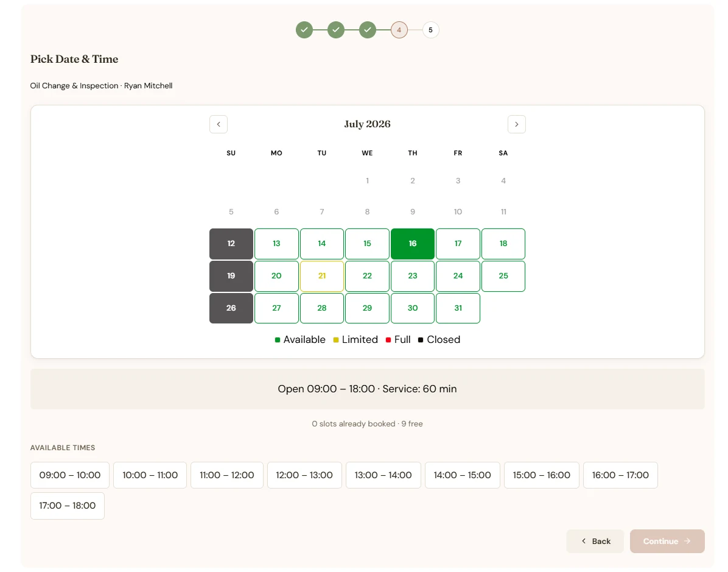This screenshot has height=572, width=728.
Task: Click the second completed step checkmark
Action: (x=335, y=30)
